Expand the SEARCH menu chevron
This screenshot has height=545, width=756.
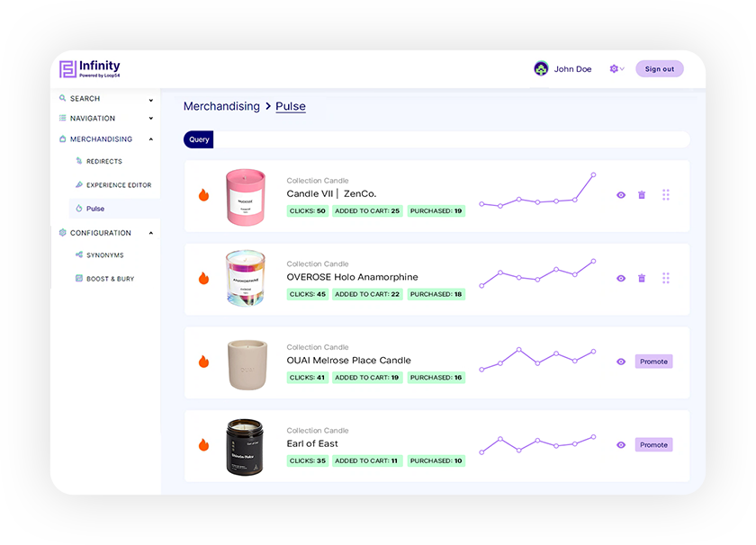(151, 100)
